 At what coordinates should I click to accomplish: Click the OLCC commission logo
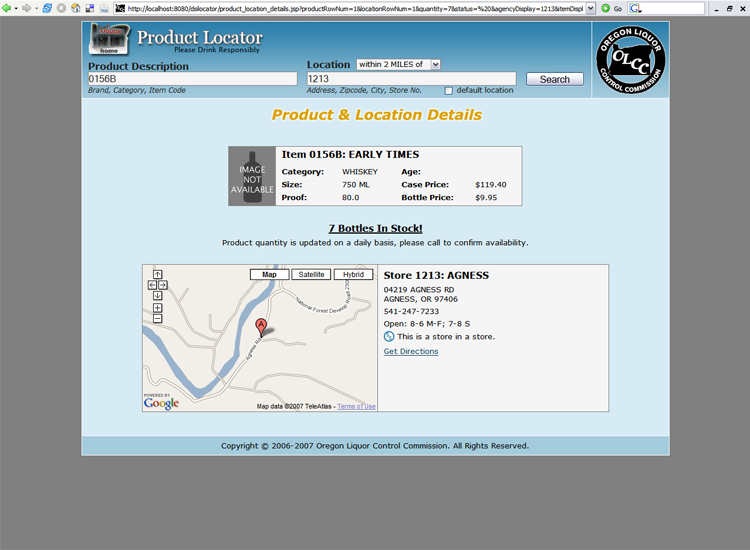[630, 60]
